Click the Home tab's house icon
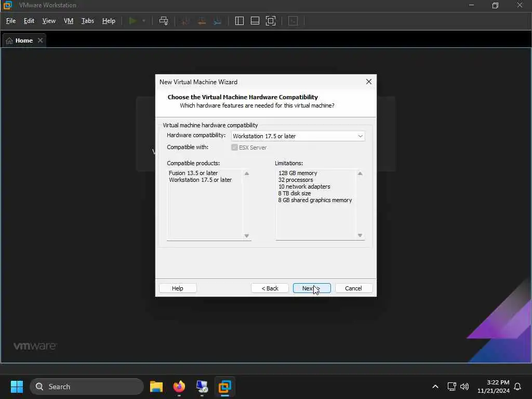This screenshot has width=532, height=399. (9, 41)
